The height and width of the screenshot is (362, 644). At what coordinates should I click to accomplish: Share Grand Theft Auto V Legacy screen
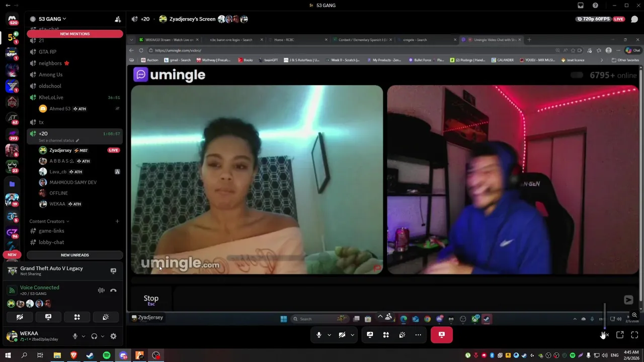[113, 270]
